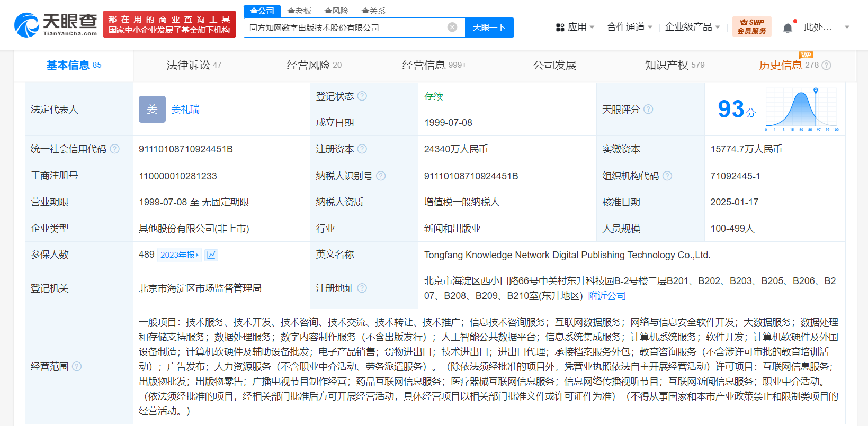Image resolution: width=868 pixels, height=426 pixels.
Task: Click the 存续 registration status value
Action: [434, 96]
